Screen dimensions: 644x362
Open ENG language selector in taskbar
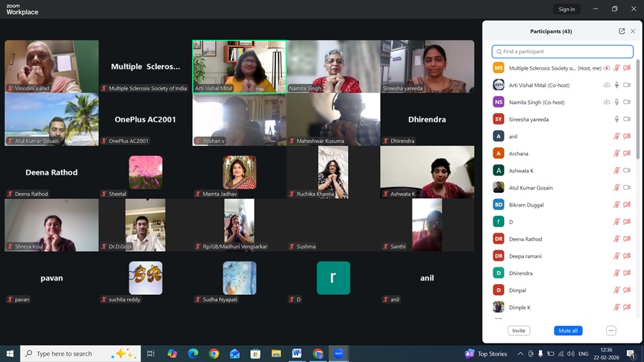click(x=584, y=354)
